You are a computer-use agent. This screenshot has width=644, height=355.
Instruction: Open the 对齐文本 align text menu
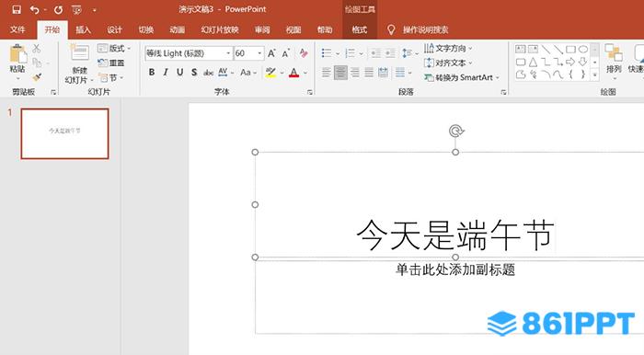[x=448, y=63]
